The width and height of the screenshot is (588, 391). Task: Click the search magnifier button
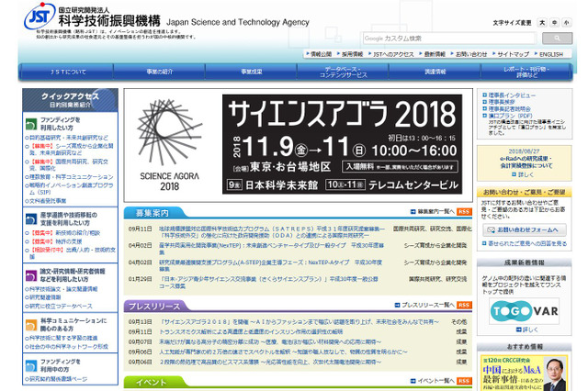[558, 39]
